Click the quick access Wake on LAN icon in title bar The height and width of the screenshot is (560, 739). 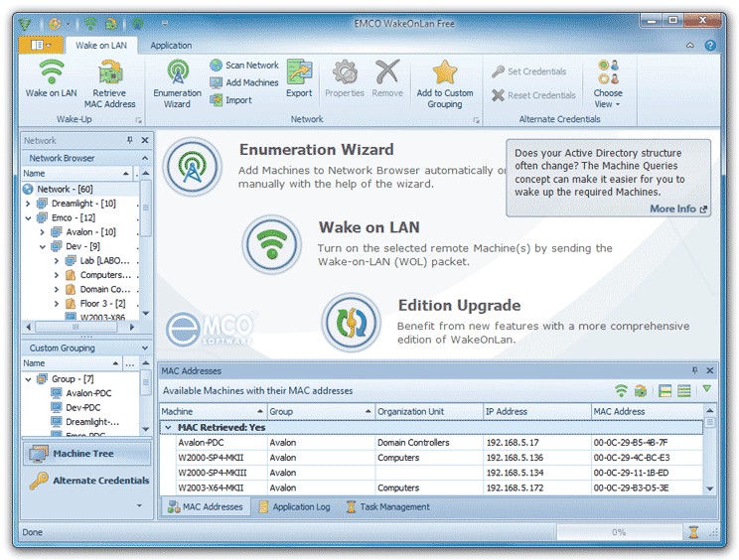pyautogui.click(x=90, y=23)
